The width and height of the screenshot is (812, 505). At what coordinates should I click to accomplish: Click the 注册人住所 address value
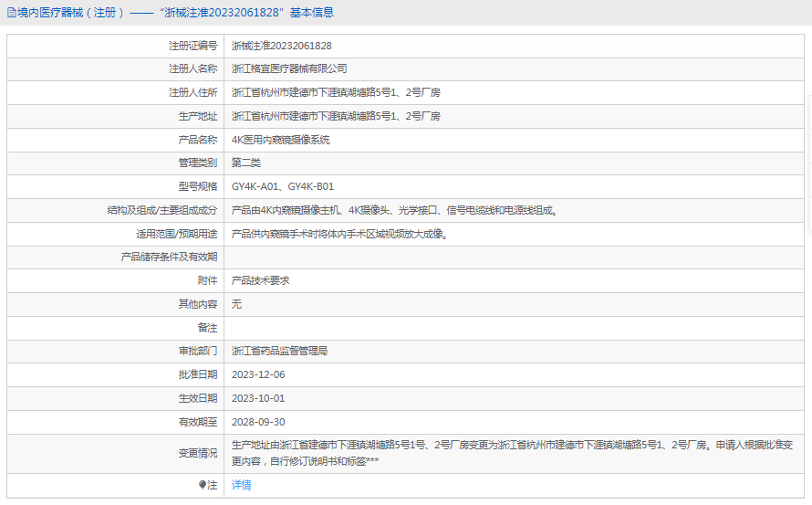pos(336,92)
